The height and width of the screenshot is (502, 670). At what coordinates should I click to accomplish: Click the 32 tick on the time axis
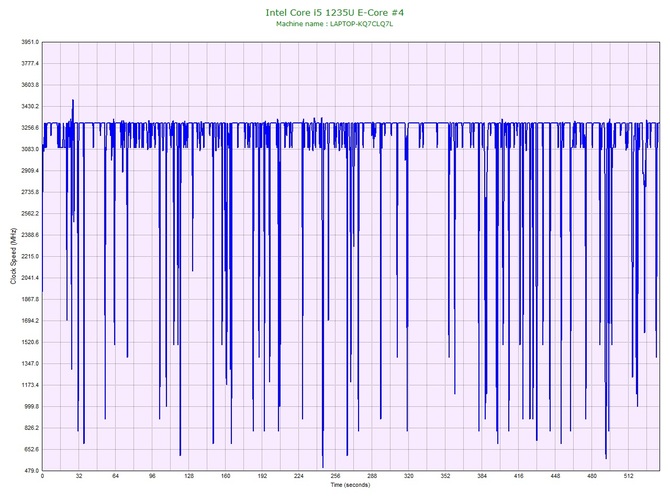point(79,476)
